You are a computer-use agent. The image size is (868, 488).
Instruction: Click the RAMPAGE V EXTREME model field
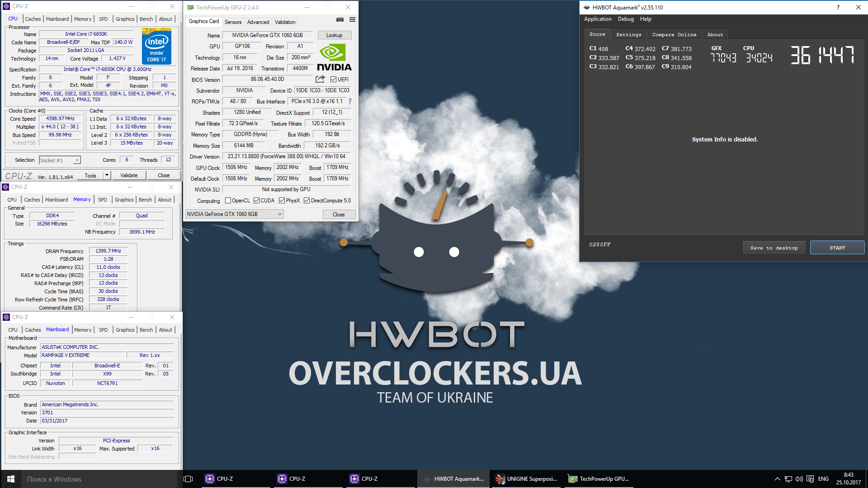(x=82, y=355)
